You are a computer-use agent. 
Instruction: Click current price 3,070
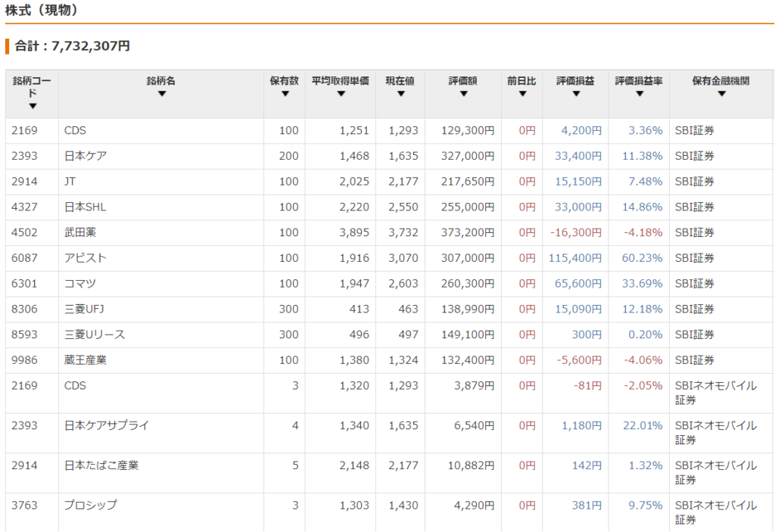[x=403, y=258]
